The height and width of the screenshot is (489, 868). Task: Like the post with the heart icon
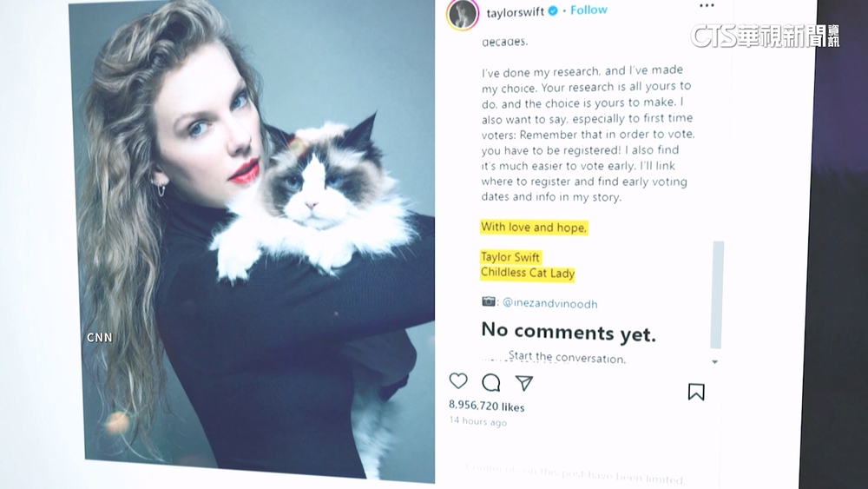click(457, 381)
